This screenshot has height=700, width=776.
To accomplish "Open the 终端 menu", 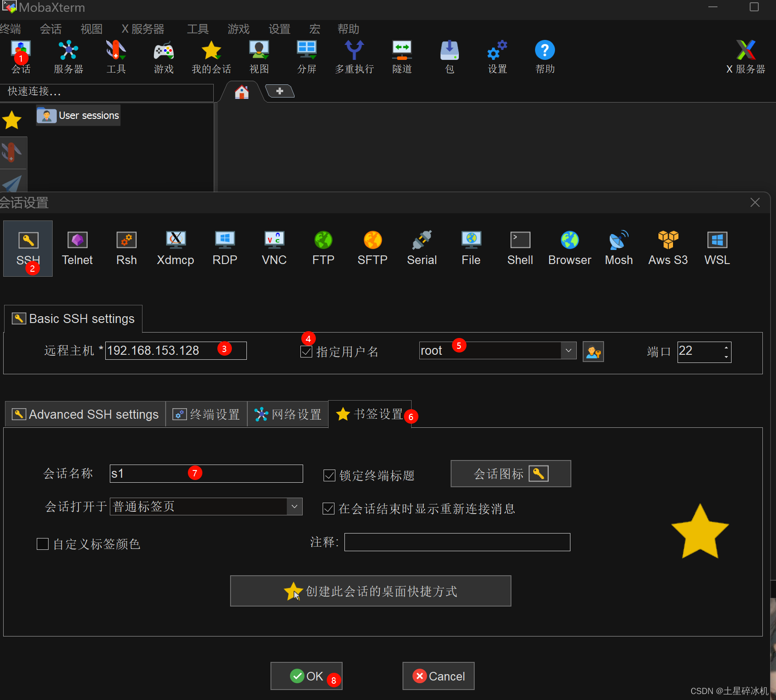I will [x=10, y=29].
